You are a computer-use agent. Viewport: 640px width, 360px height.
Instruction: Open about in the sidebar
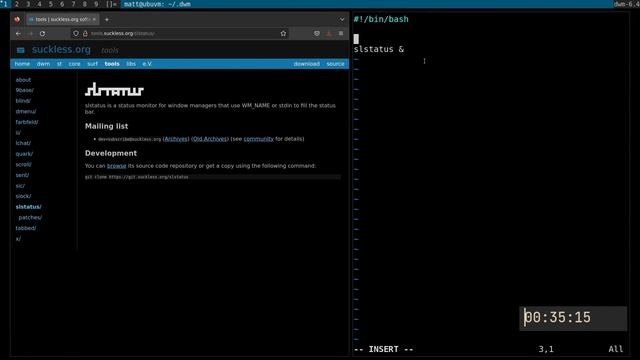pos(23,80)
